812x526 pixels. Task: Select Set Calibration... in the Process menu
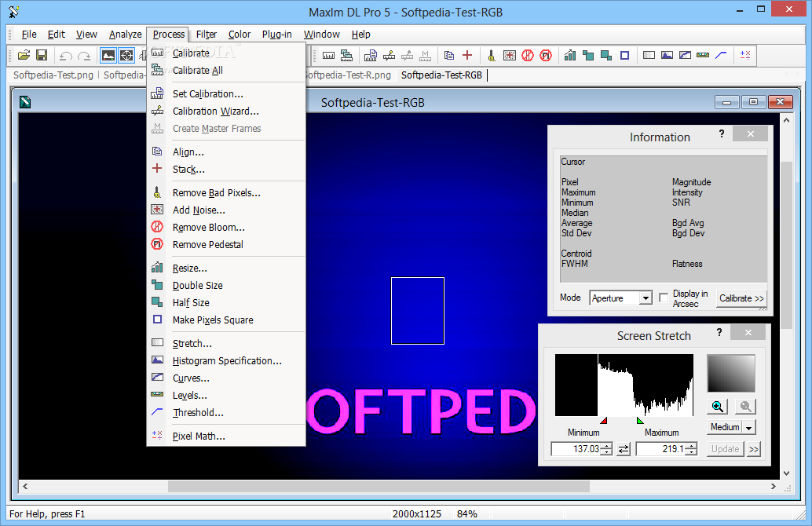click(x=226, y=93)
